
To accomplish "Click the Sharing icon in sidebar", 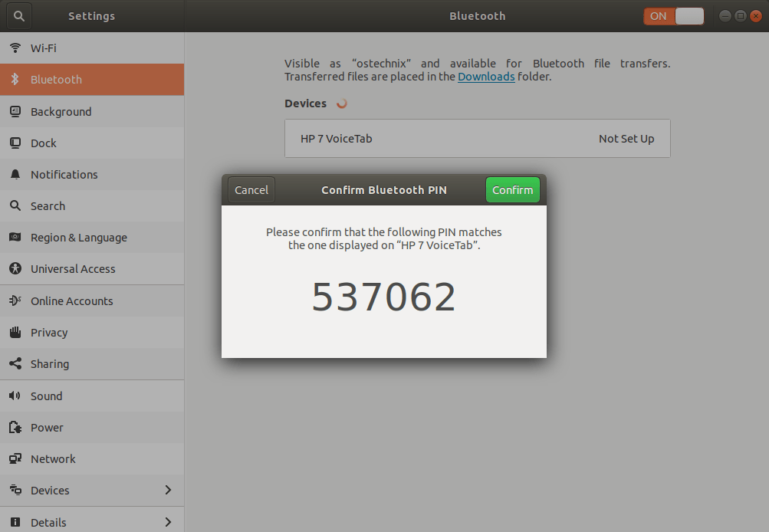I will [x=15, y=363].
